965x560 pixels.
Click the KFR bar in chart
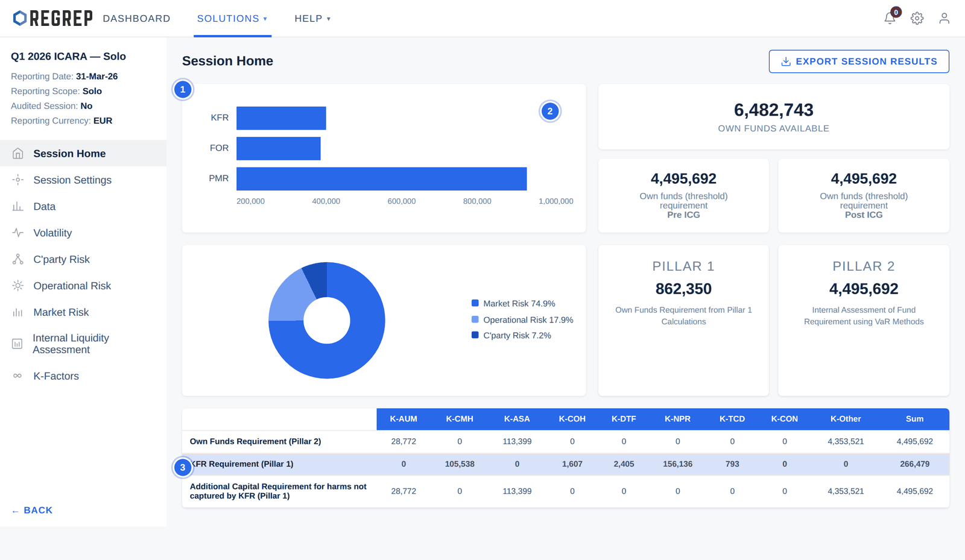(281, 118)
